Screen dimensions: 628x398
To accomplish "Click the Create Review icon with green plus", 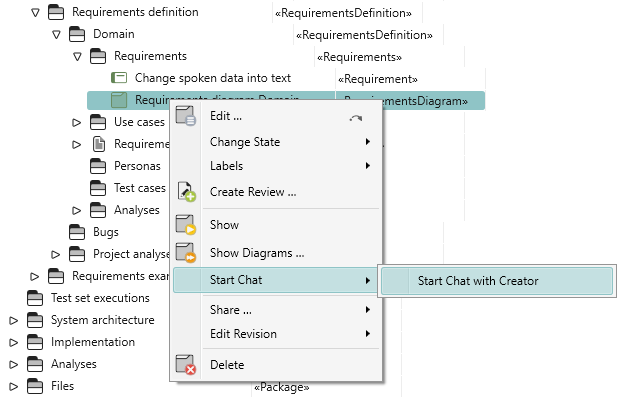I will point(186,192).
